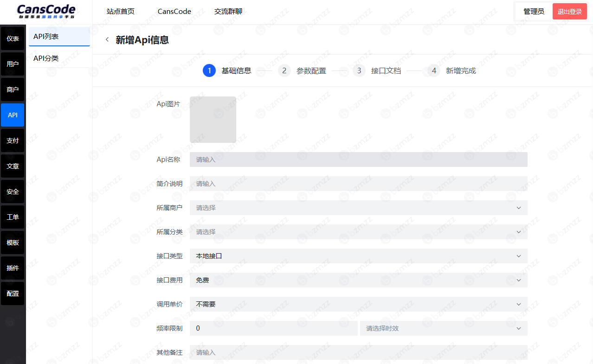Focus the 频率限制 number field
The image size is (593, 364).
274,328
